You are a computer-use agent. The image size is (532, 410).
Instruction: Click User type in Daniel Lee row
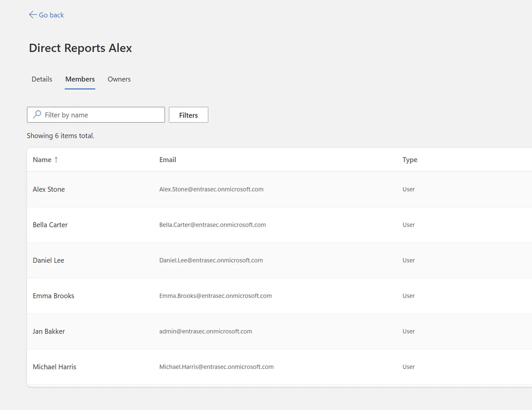[x=408, y=260]
